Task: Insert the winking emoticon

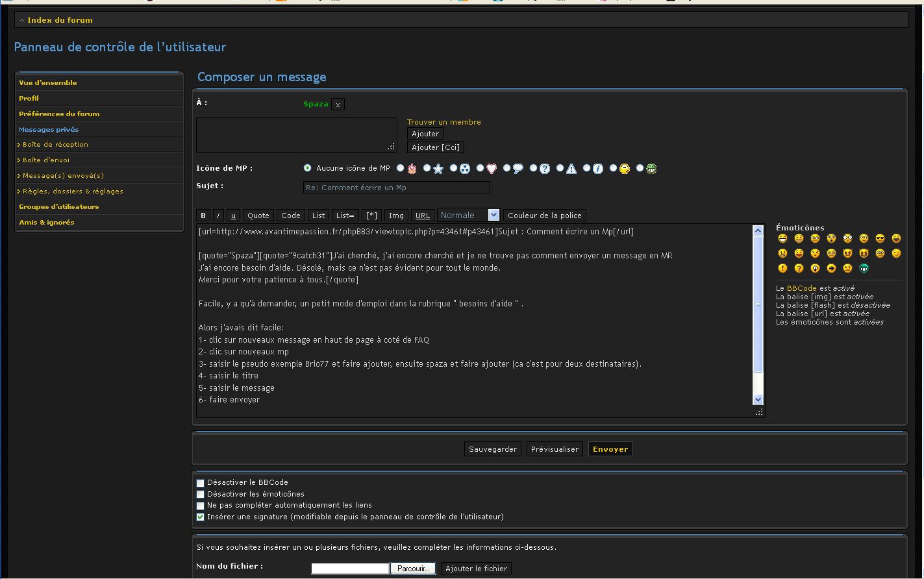Action: 896,253
